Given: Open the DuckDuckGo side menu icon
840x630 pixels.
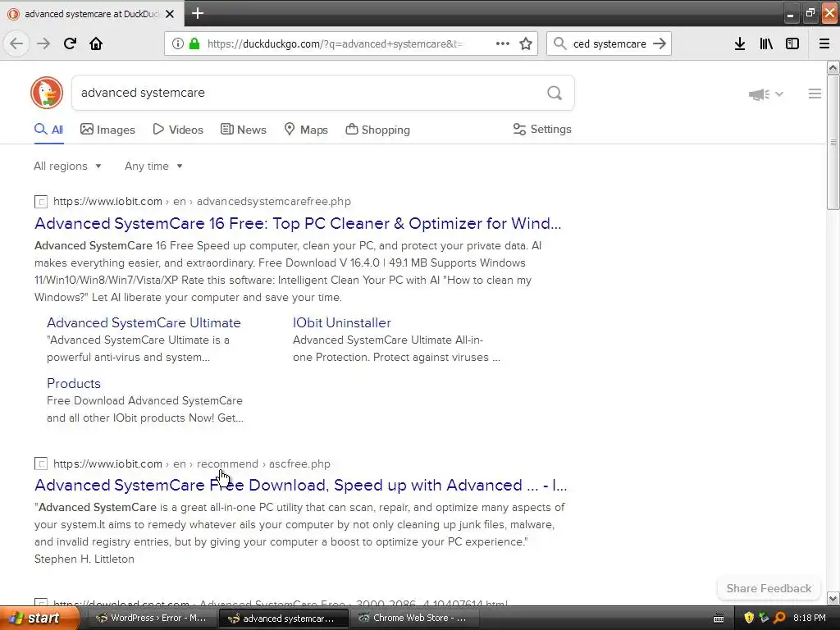Looking at the screenshot, I should pos(815,94).
